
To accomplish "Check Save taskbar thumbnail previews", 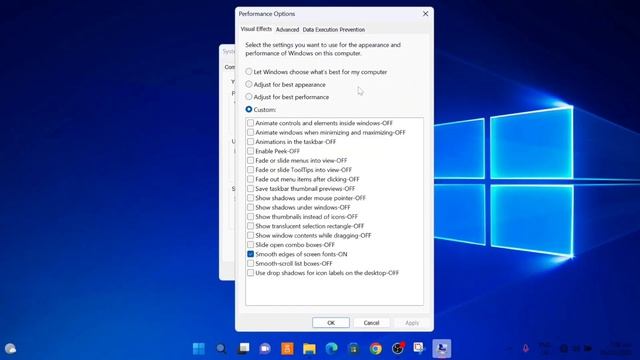I will coord(251,189).
